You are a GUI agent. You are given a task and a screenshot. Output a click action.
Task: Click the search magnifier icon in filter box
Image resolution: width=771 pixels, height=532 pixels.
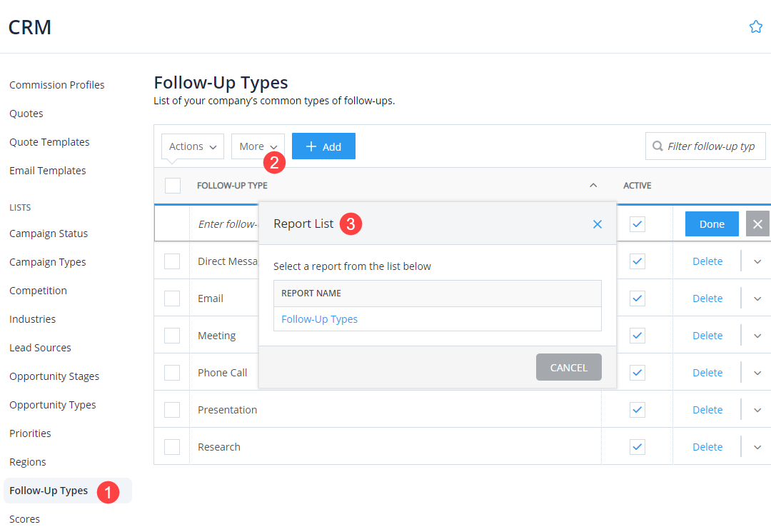(657, 146)
